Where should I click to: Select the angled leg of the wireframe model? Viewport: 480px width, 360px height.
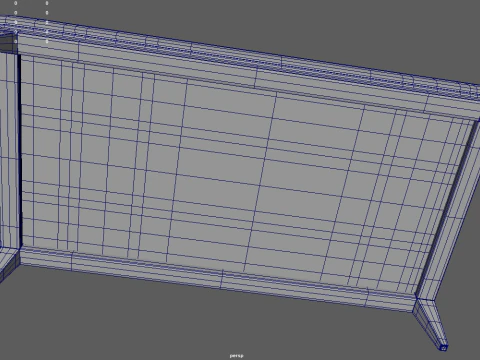430,325
